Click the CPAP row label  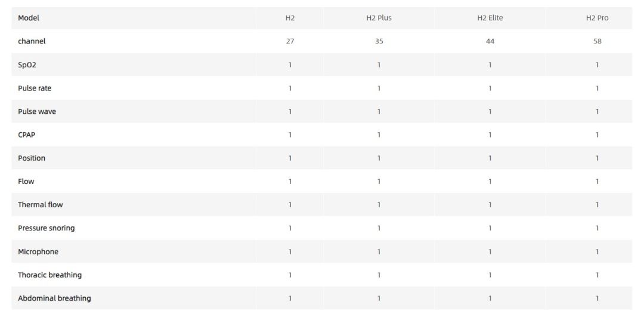point(26,135)
